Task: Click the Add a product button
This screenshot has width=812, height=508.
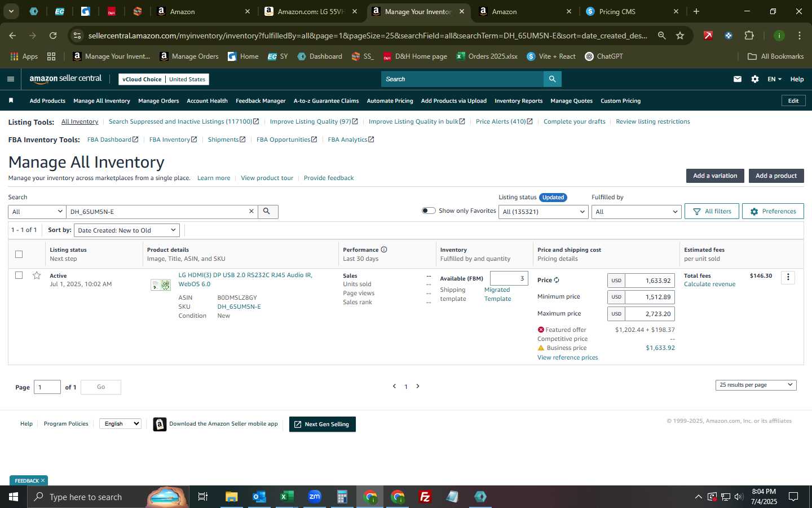Action: (x=776, y=176)
